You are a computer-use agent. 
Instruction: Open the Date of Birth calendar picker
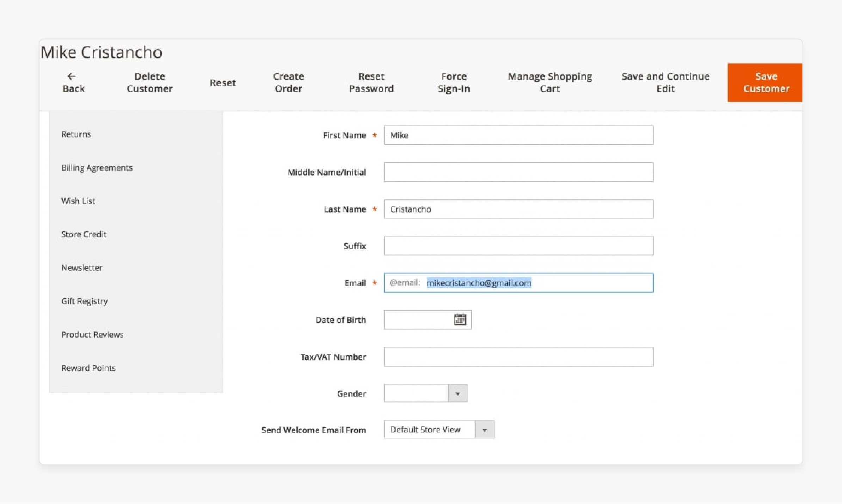click(460, 319)
